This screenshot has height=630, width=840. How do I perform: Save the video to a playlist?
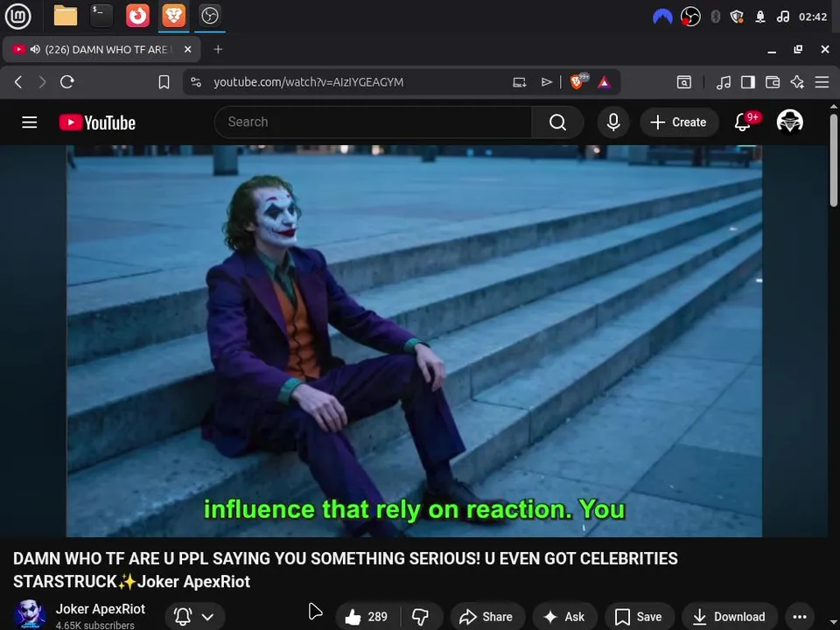(x=639, y=617)
